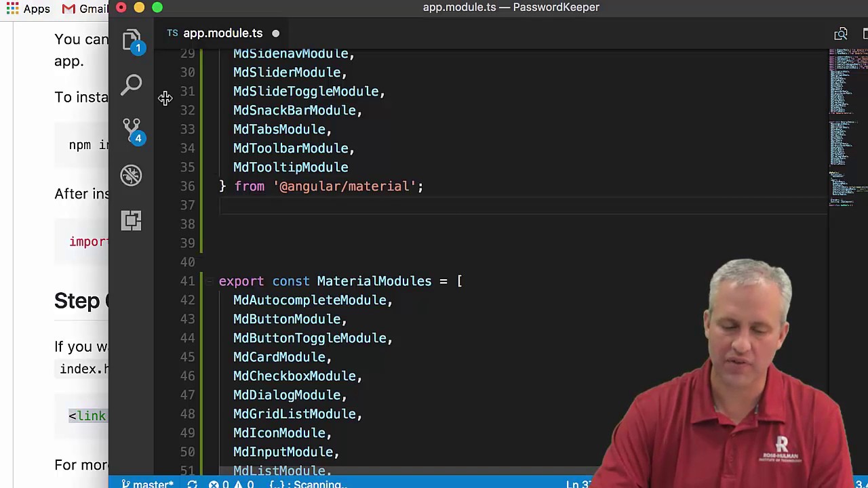Click the export keyword on line 41
Screen dimensions: 868x488
tap(241, 281)
